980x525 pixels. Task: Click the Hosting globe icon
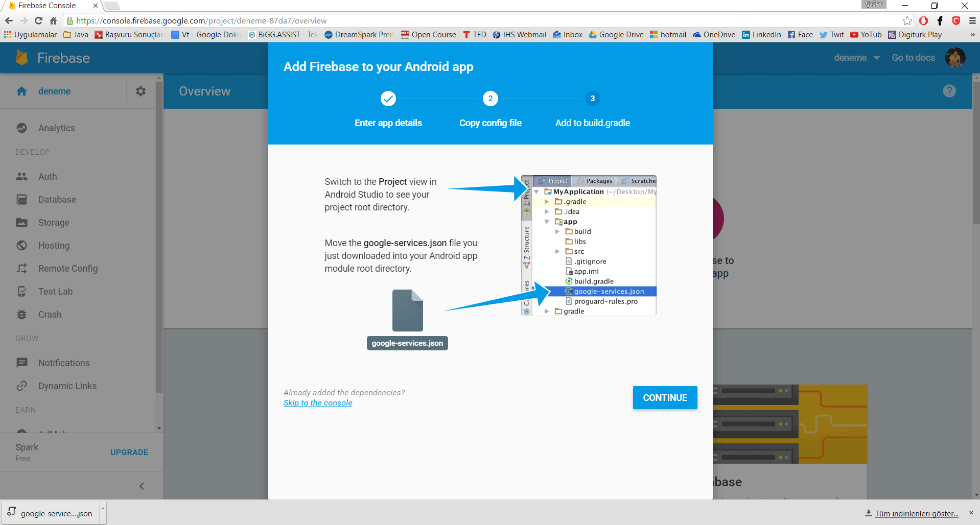click(x=22, y=245)
